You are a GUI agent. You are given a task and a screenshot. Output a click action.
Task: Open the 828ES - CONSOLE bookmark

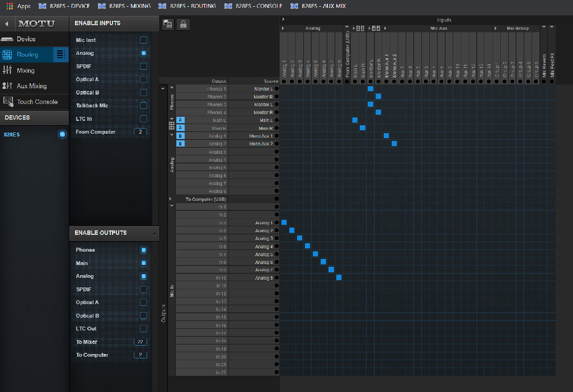(x=253, y=6)
